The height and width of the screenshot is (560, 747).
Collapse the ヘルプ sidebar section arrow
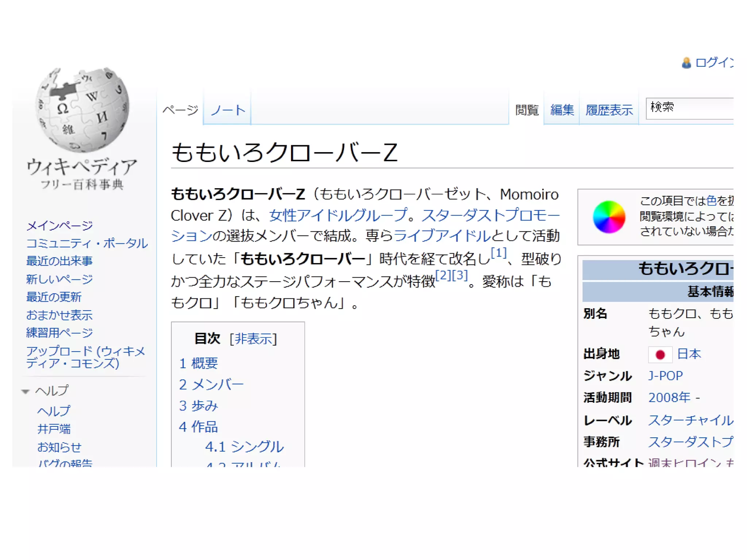25,391
